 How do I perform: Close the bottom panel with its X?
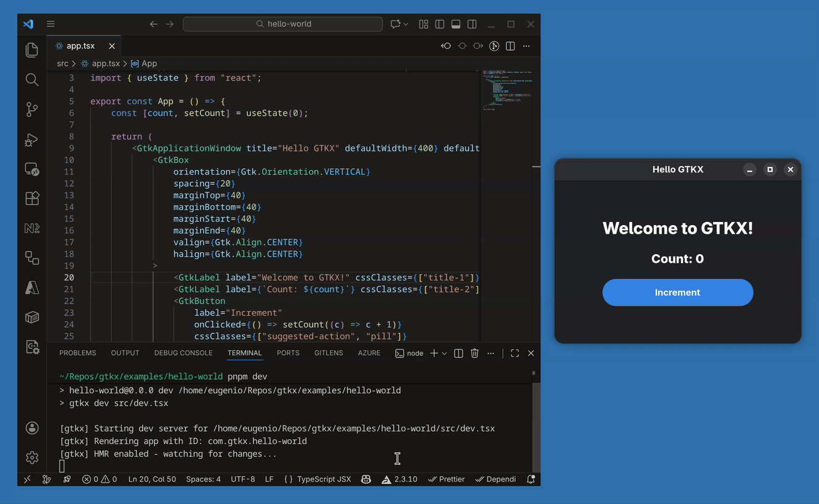531,353
